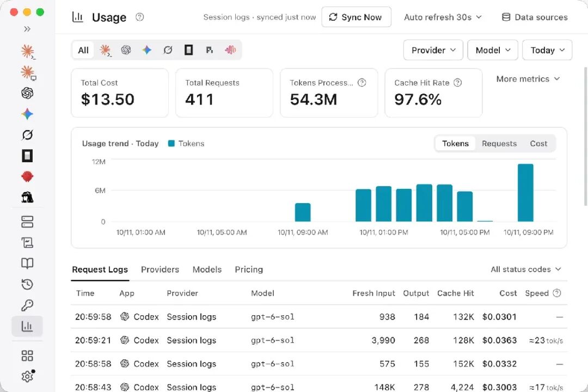This screenshot has height=392, width=588.
Task: Open the Model filter dropdown
Action: [x=493, y=50]
